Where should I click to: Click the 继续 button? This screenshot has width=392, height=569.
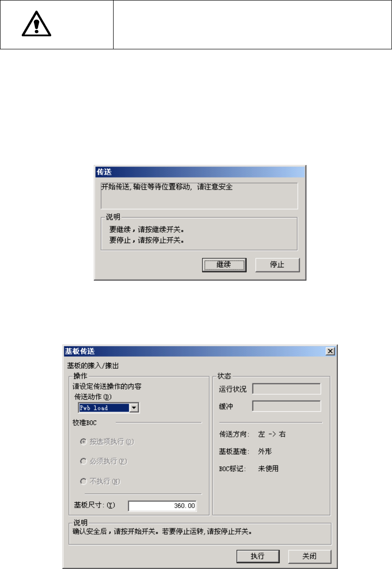pyautogui.click(x=224, y=265)
